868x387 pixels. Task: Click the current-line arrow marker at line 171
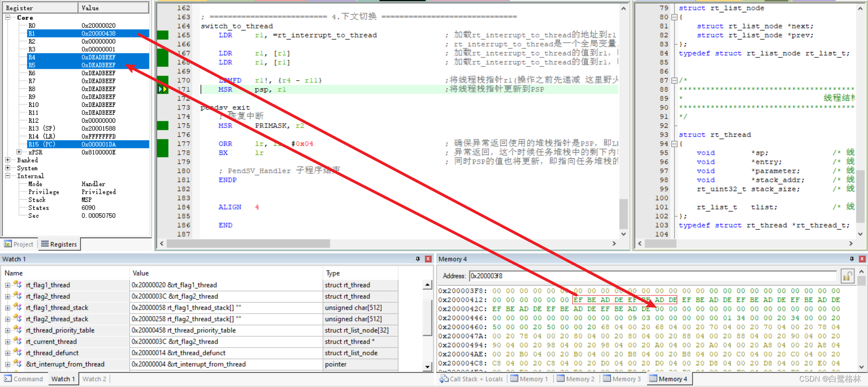coord(163,90)
